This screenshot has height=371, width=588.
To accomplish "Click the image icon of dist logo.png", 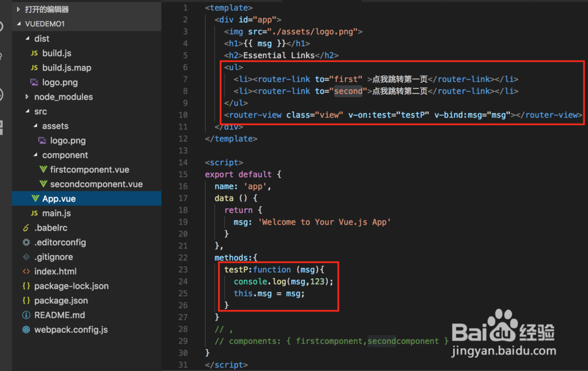I will coord(34,82).
